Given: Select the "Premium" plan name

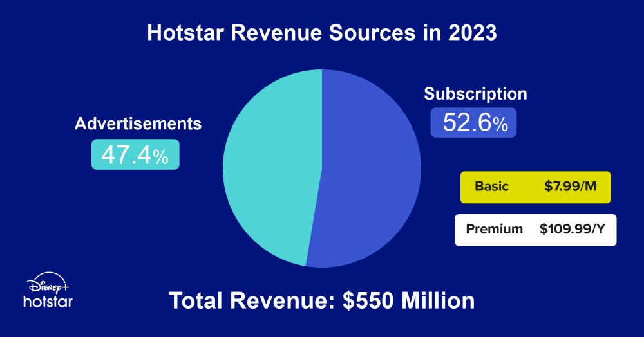Looking at the screenshot, I should click(495, 229).
